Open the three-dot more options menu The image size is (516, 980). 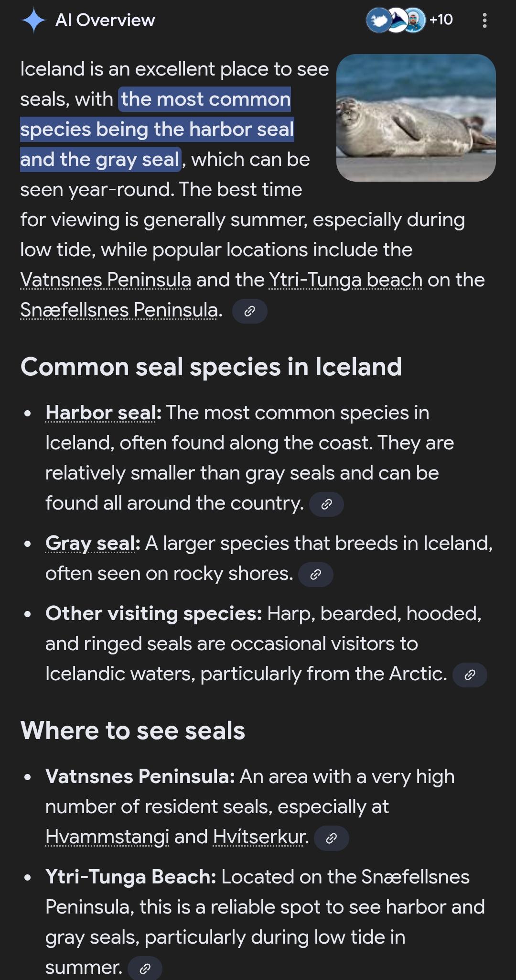[x=484, y=20]
